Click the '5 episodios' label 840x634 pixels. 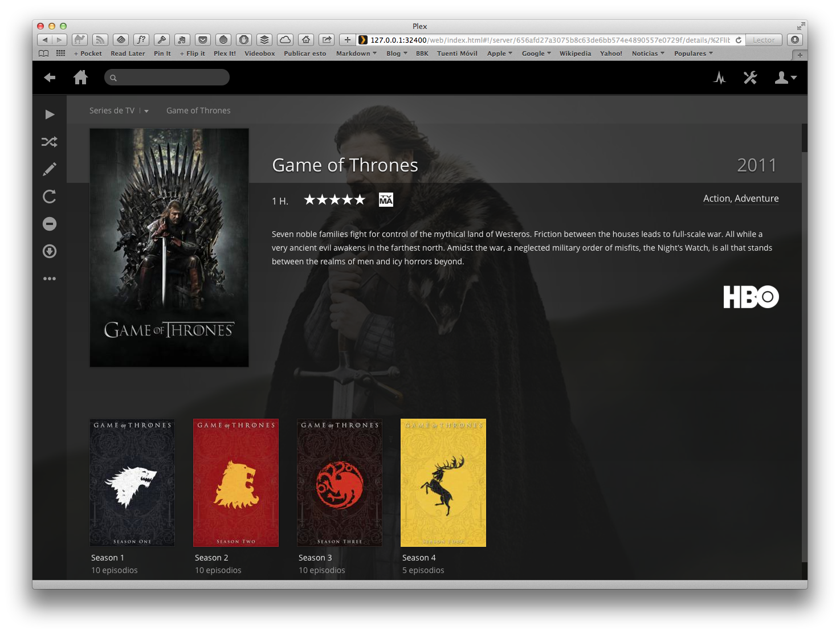click(423, 570)
